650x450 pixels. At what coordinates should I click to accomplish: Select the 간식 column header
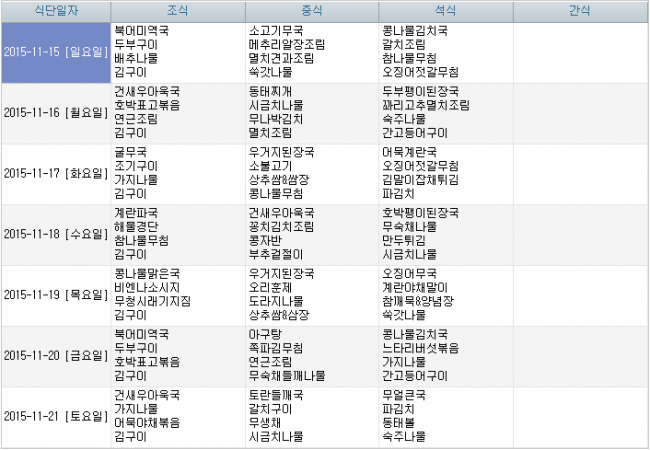pos(579,11)
